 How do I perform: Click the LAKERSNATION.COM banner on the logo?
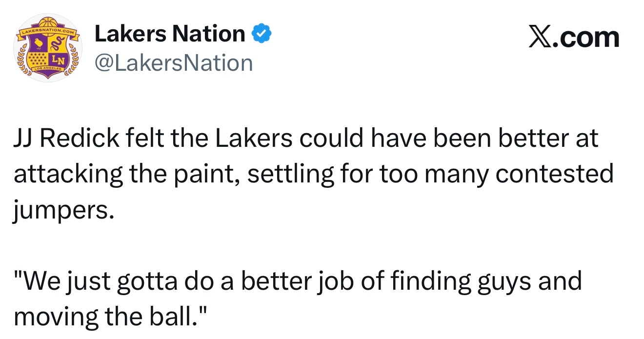point(47,32)
